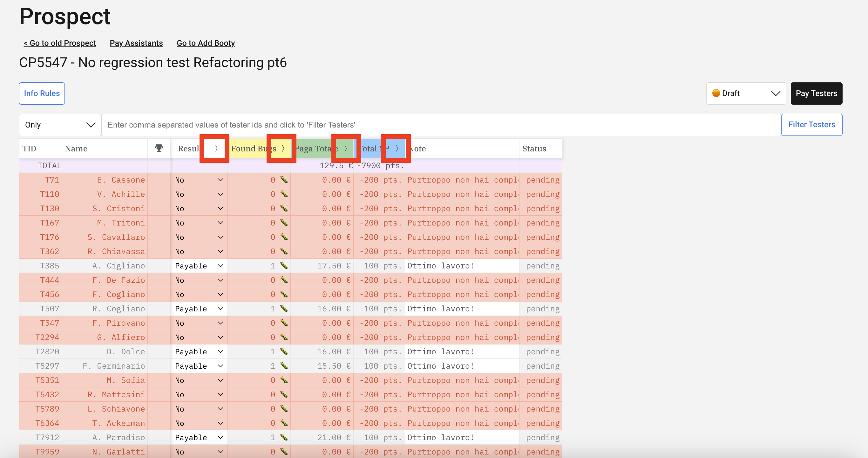868x458 pixels.
Task: Click the bug icon in F. Germinario row
Action: pyautogui.click(x=284, y=366)
